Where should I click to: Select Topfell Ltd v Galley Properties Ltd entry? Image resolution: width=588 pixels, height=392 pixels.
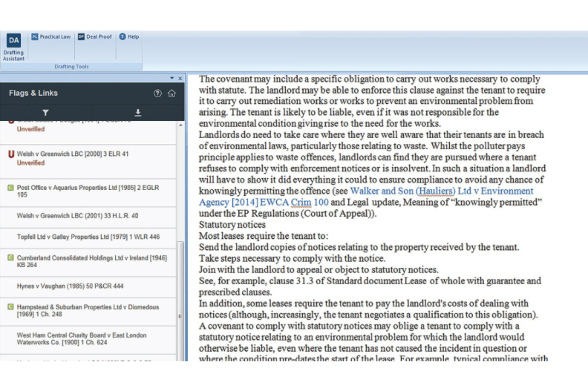[88, 237]
